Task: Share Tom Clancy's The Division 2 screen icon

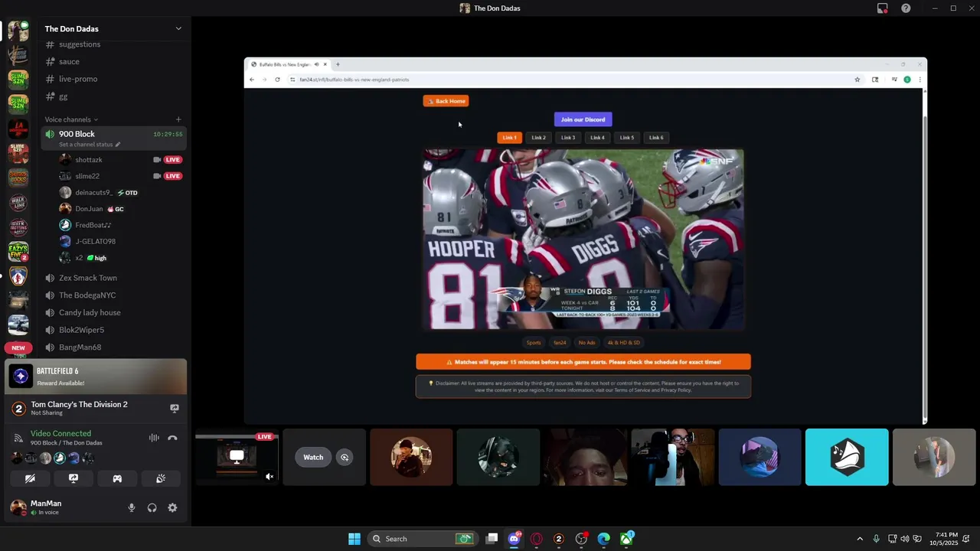Action: [174, 409]
